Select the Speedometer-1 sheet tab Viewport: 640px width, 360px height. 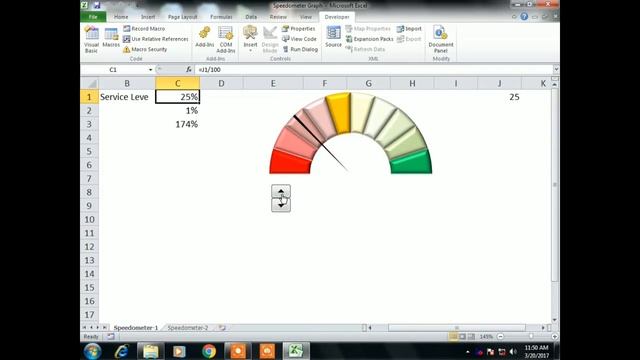pyautogui.click(x=136, y=328)
